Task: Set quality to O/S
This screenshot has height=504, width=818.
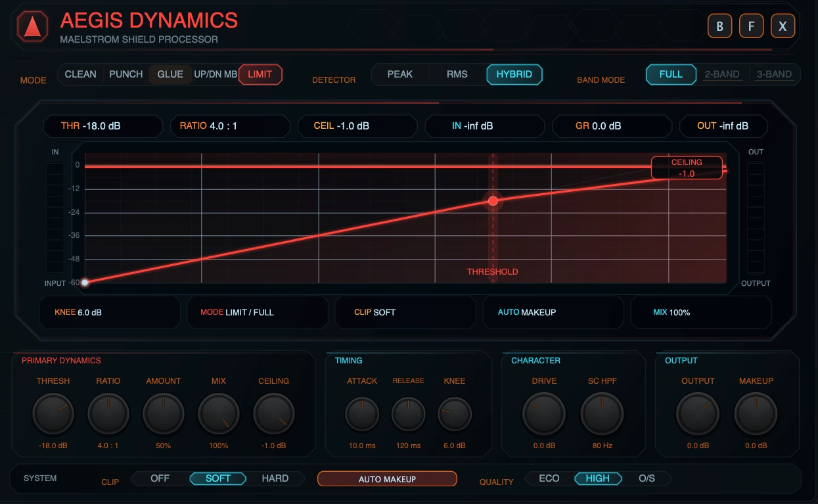Action: [x=647, y=478]
